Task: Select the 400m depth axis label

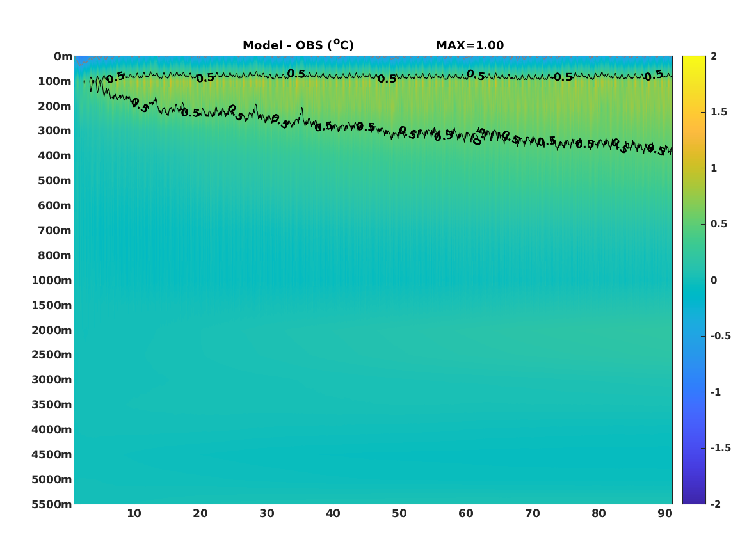Action: [55, 156]
